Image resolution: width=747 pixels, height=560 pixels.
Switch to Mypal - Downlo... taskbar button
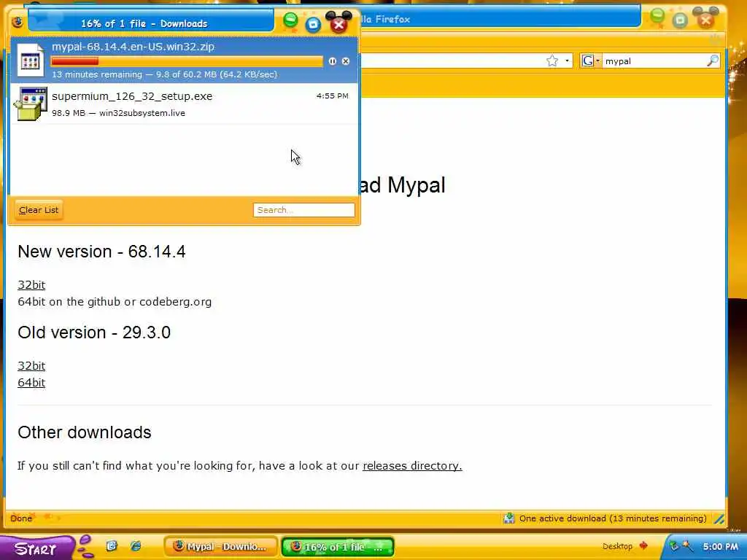pos(220,547)
